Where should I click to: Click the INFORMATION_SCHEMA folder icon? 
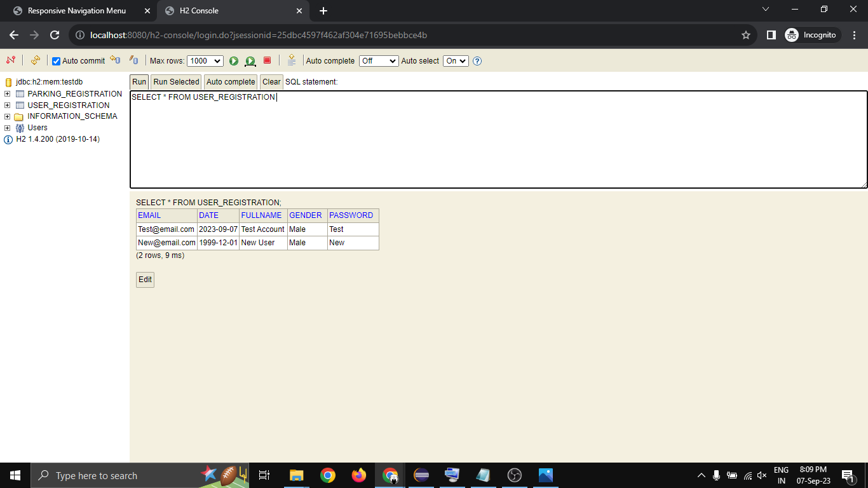[19, 117]
